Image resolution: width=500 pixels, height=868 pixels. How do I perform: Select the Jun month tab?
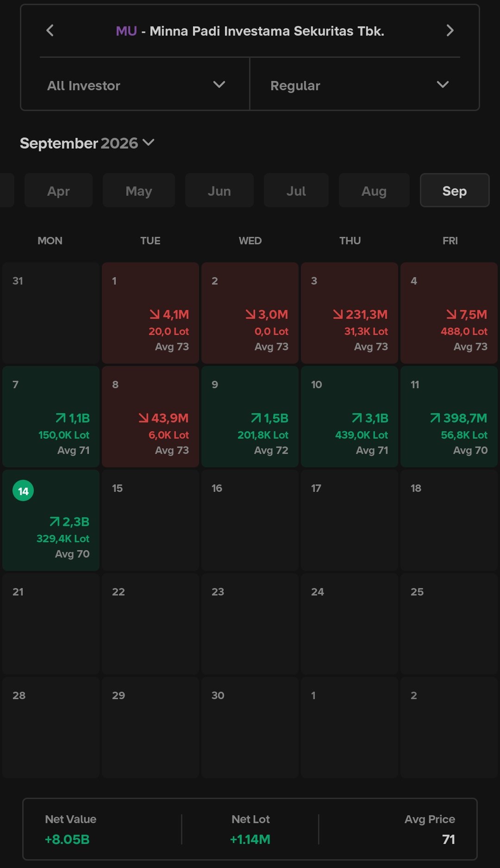[219, 191]
